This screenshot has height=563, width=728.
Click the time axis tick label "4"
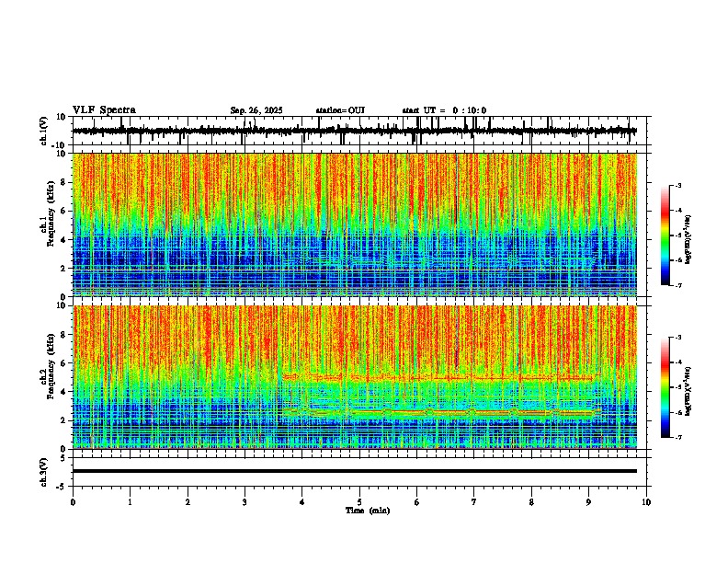302,502
